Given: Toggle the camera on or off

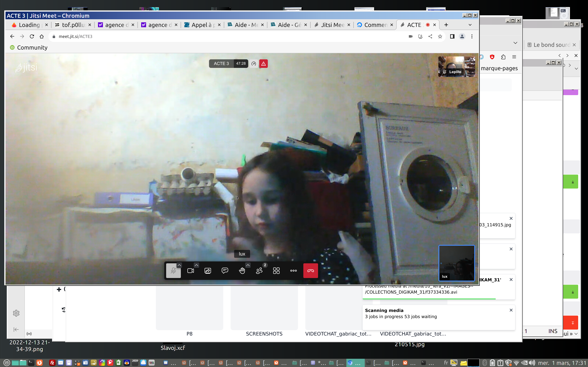Looking at the screenshot, I should click(190, 271).
